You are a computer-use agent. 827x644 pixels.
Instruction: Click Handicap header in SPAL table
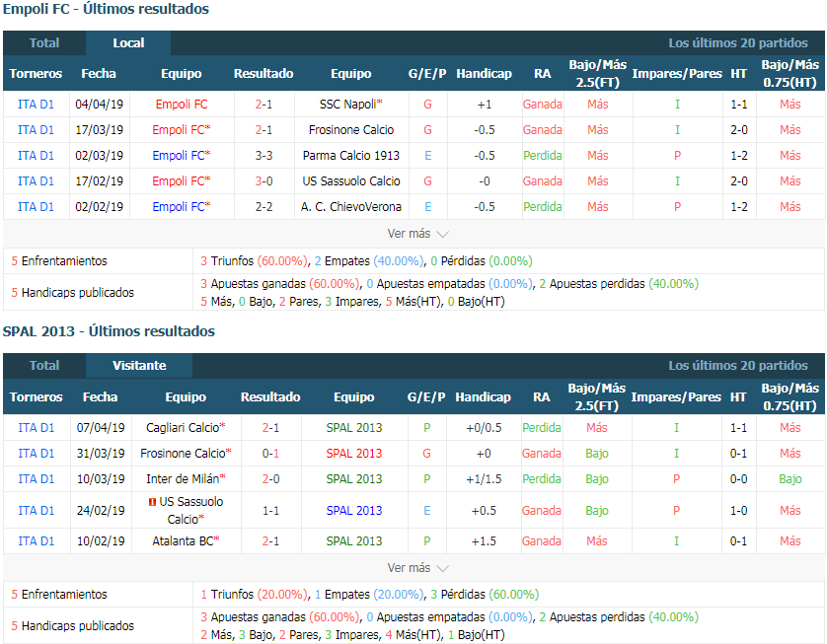point(484,396)
